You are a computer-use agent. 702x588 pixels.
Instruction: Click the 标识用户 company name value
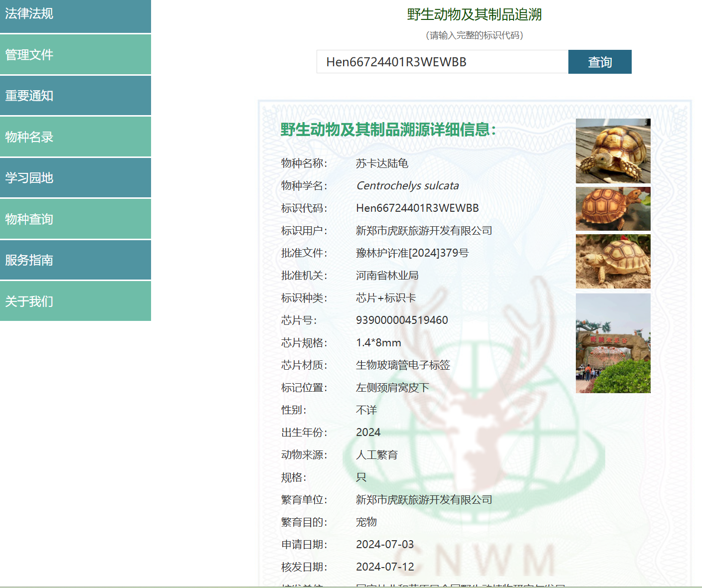(424, 231)
